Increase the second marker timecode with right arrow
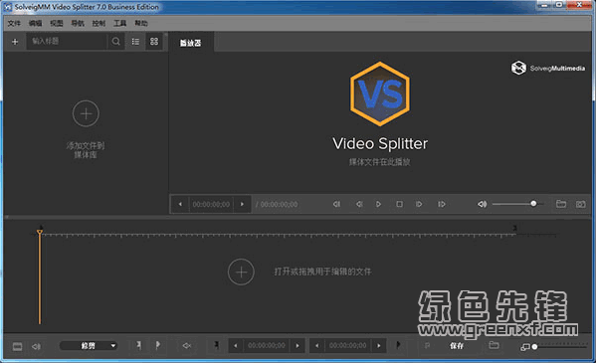This screenshot has height=364, width=597. 379,346
